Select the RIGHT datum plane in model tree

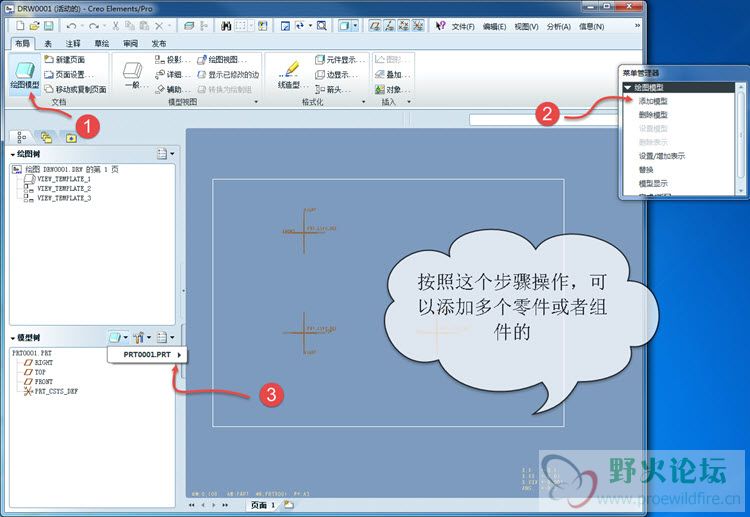44,363
